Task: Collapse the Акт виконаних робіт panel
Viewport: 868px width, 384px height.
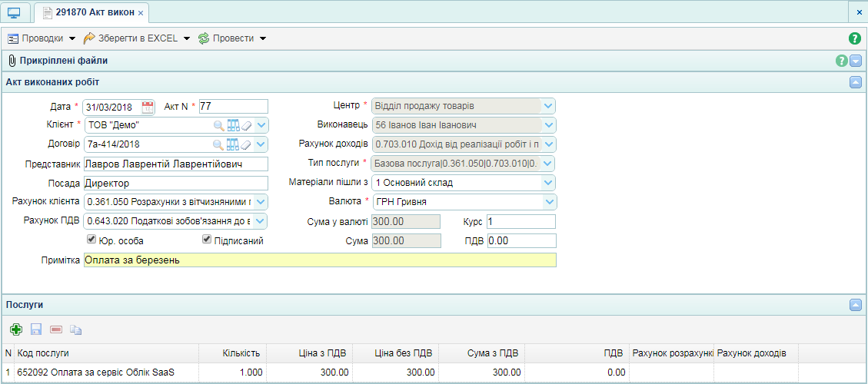Action: (856, 82)
